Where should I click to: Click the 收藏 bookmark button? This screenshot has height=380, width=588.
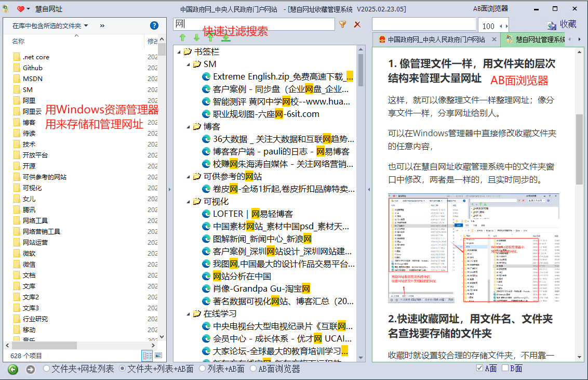click(x=562, y=24)
